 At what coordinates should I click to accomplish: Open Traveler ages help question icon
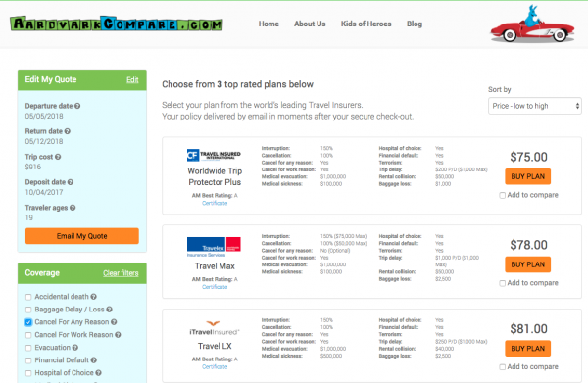(x=73, y=208)
